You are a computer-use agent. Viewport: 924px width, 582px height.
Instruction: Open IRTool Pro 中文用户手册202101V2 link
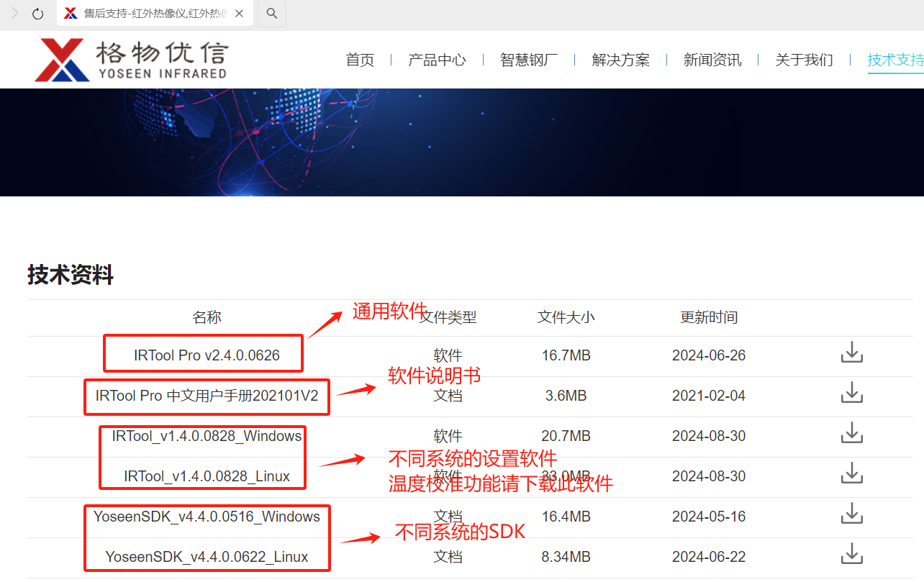tap(207, 396)
